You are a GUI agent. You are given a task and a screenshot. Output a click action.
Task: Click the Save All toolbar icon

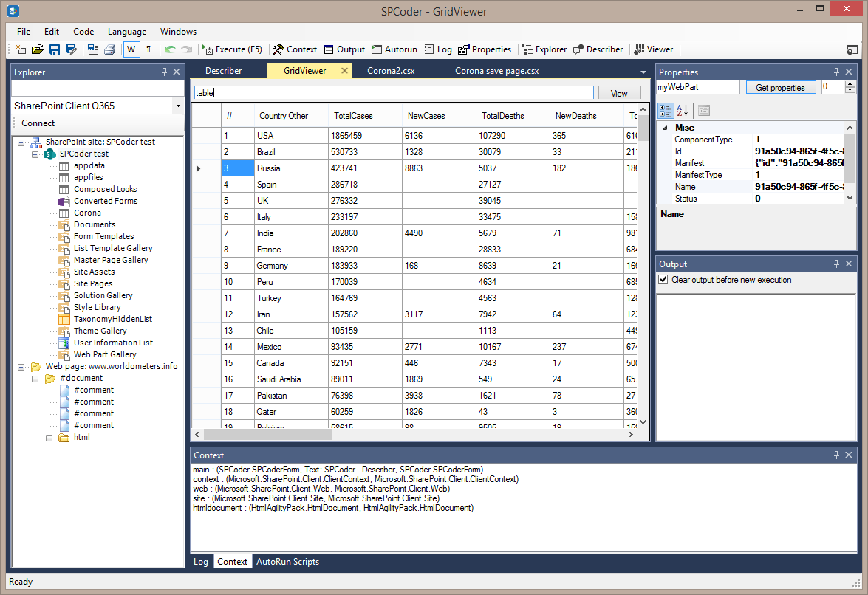(x=72, y=49)
